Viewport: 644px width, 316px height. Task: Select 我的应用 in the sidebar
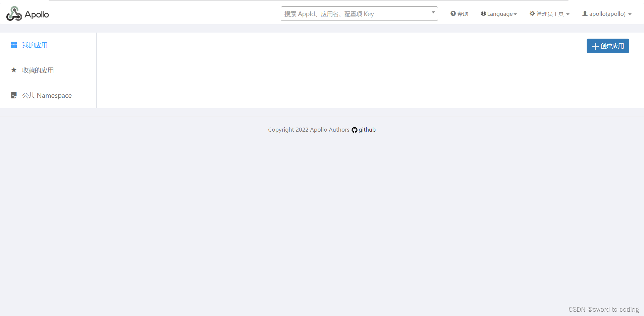[35, 45]
